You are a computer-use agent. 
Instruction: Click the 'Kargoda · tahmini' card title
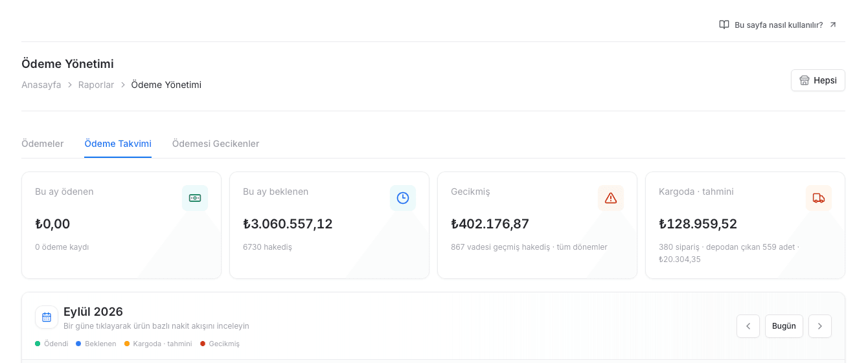tap(696, 192)
